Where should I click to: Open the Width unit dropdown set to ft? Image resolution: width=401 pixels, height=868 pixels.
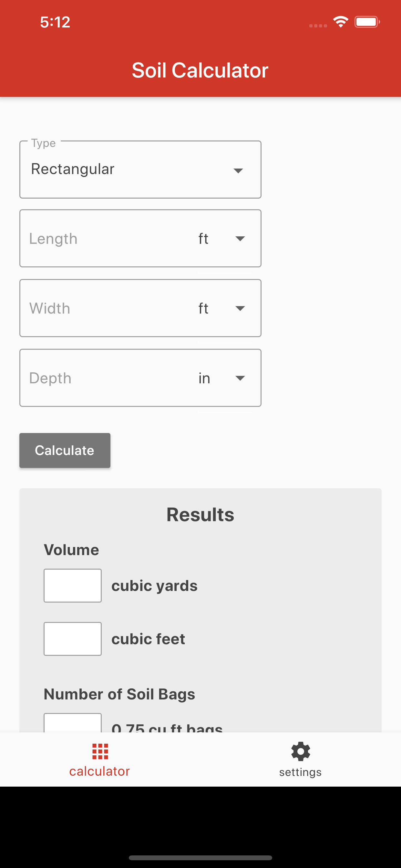coord(239,308)
